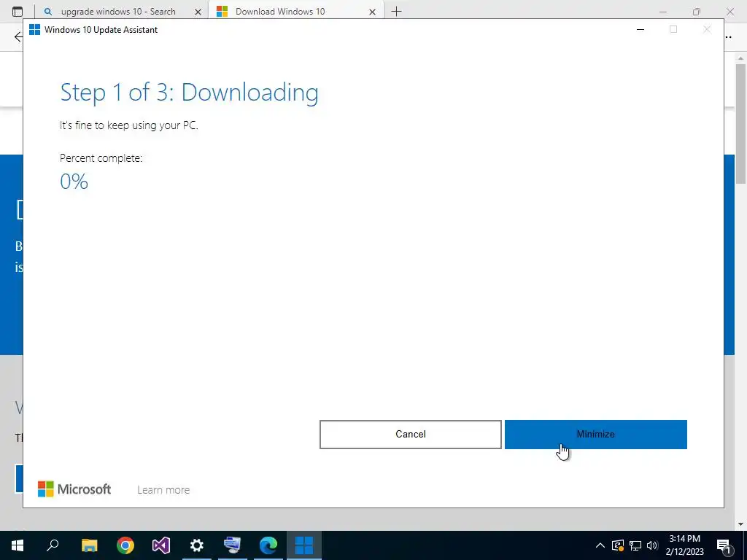This screenshot has width=747, height=560.
Task: Switch to Microsoft Edge in the taskbar
Action: pos(268,545)
